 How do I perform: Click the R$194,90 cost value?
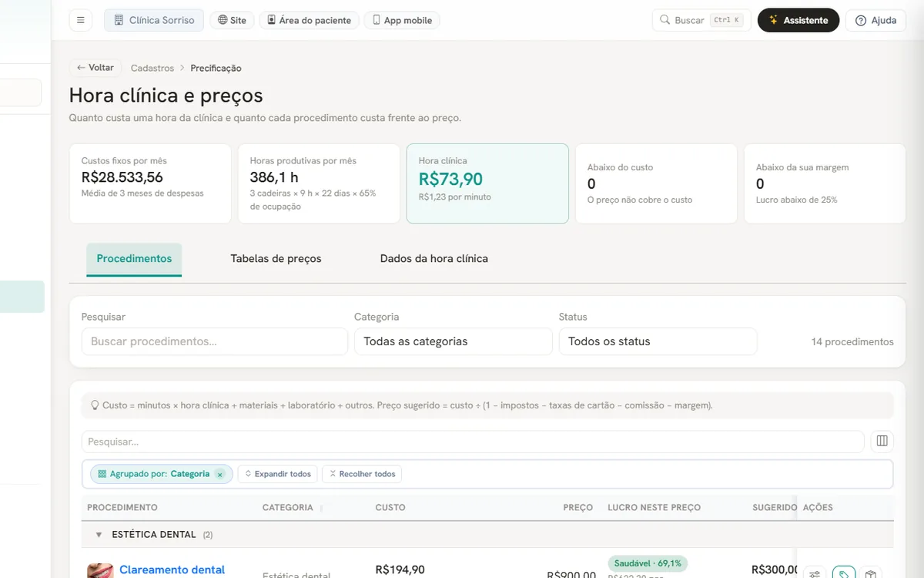click(x=400, y=570)
